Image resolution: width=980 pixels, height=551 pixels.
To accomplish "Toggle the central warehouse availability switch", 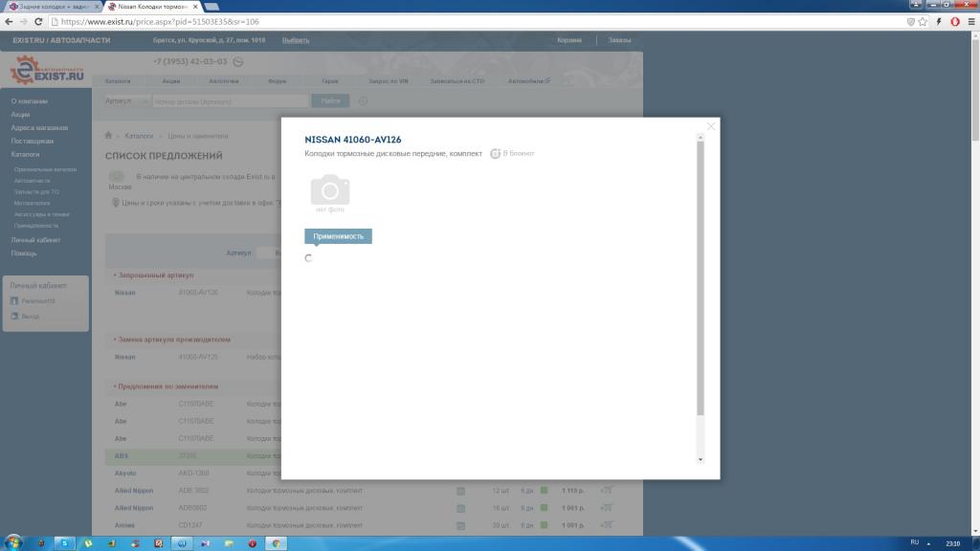I will click(x=117, y=177).
